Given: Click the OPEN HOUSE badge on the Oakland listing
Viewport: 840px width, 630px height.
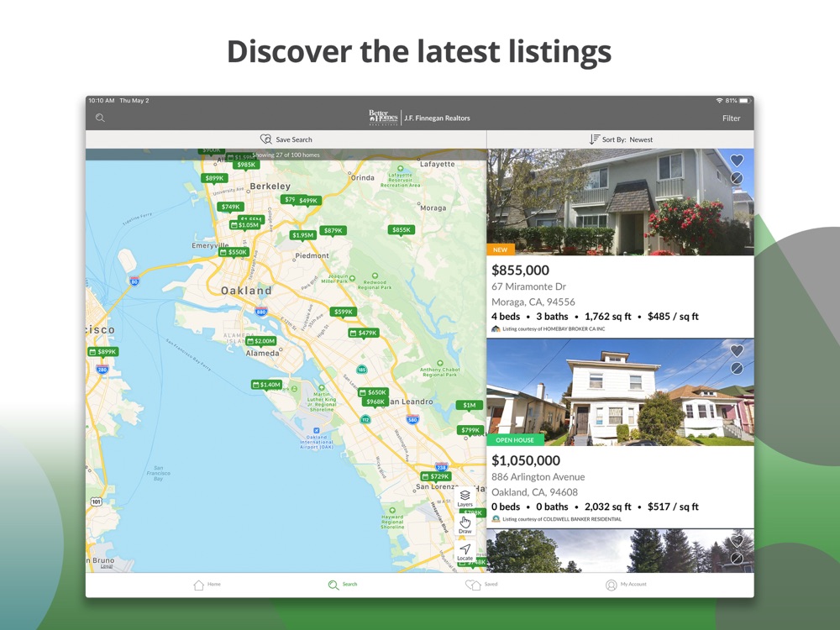Looking at the screenshot, I should pos(515,440).
